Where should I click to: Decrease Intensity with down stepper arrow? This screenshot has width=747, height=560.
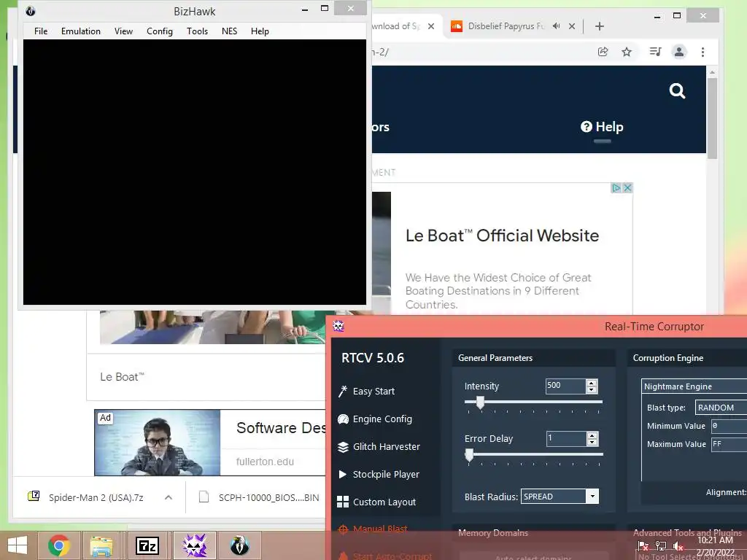pos(592,390)
